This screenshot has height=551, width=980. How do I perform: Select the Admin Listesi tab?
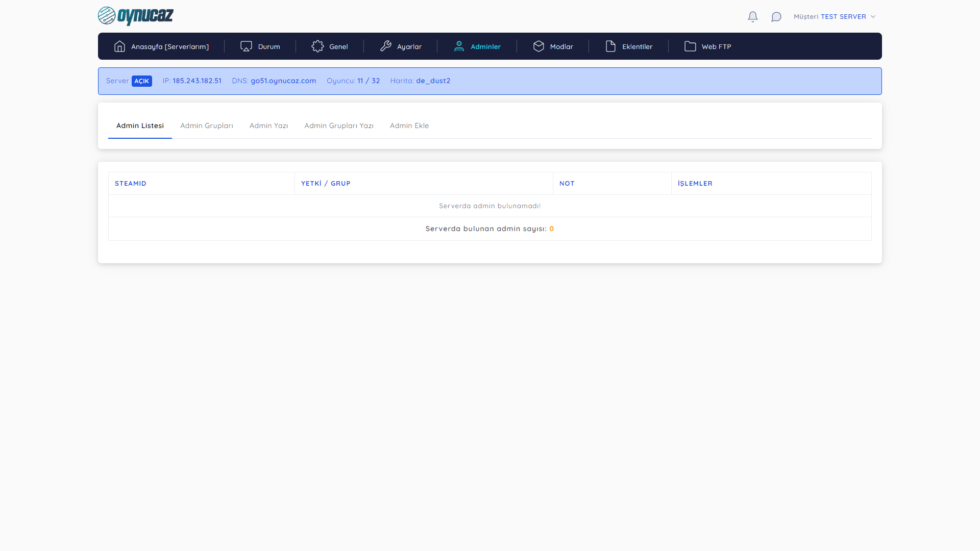coord(140,126)
